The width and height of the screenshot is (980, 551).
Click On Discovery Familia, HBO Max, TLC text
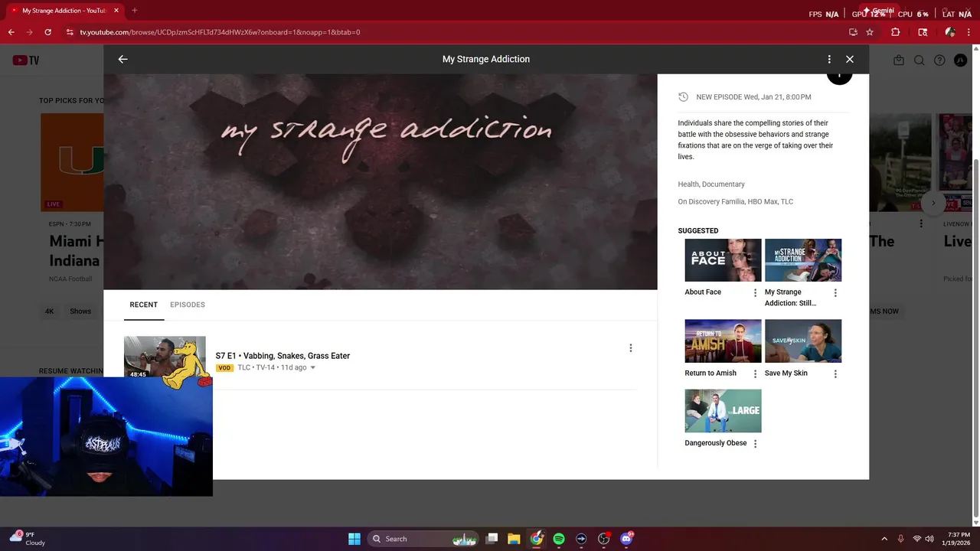point(736,202)
